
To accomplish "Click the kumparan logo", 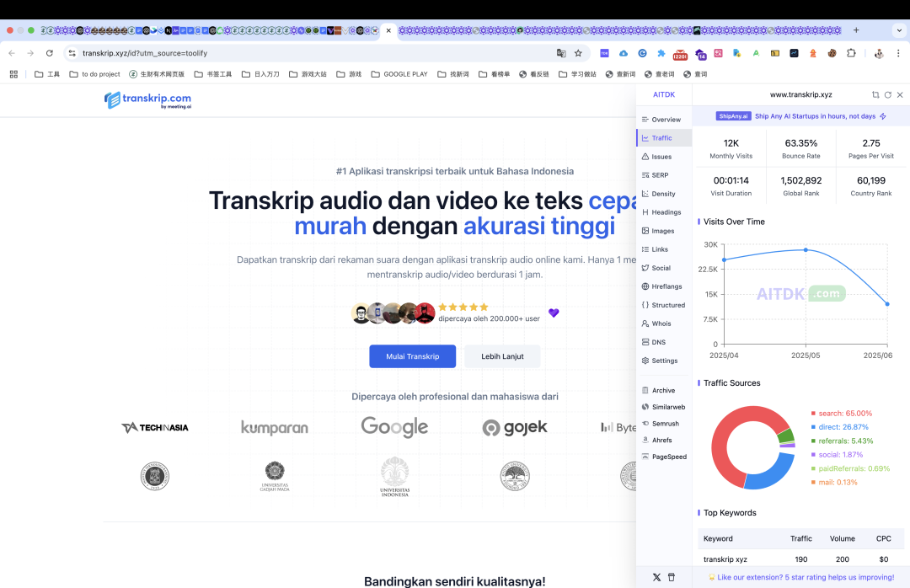I will [275, 428].
